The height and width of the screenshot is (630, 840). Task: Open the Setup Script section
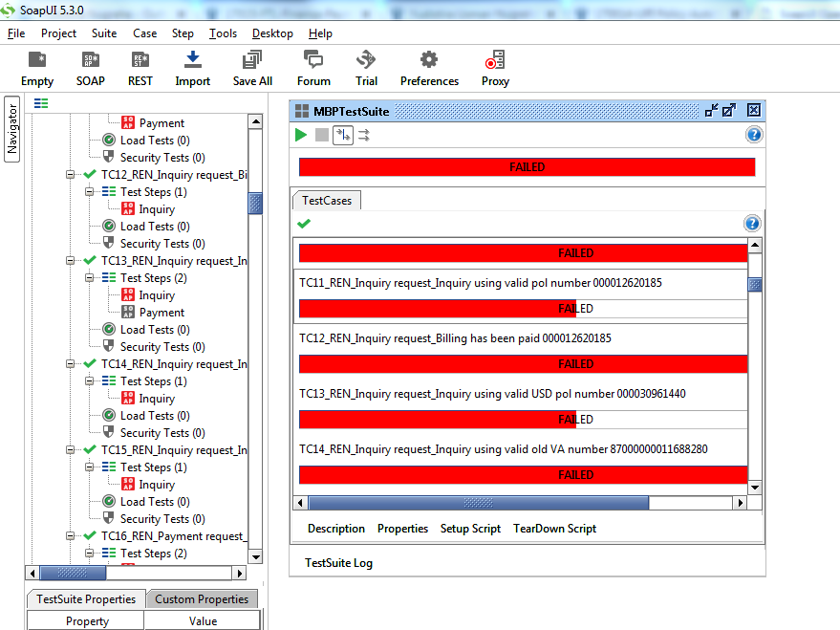pos(470,529)
